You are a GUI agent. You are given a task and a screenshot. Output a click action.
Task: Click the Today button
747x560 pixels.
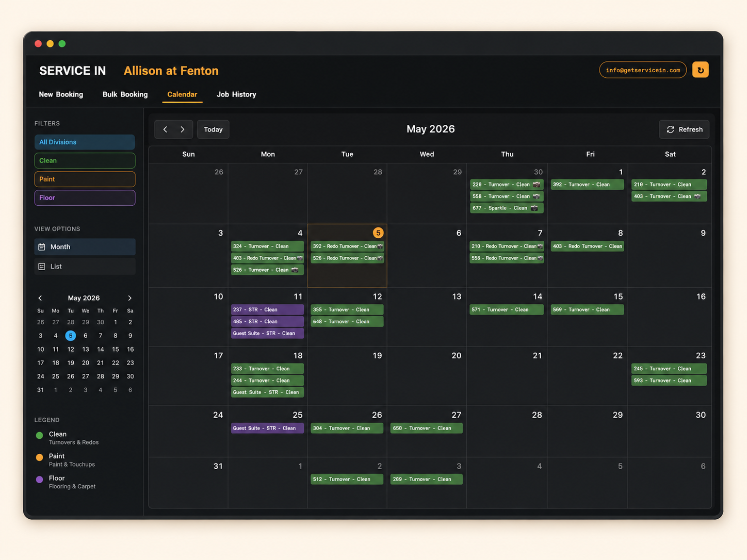pos(213,129)
